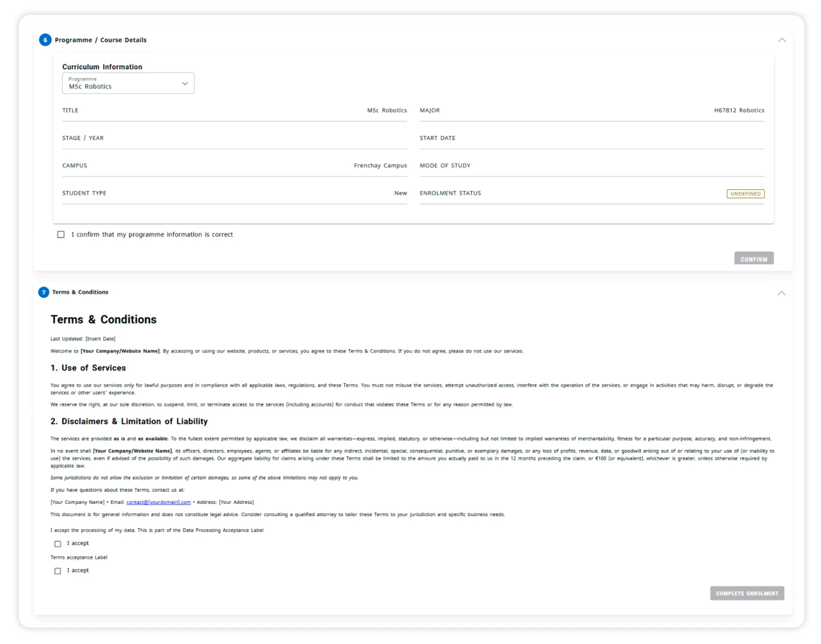This screenshot has width=821, height=644.
Task: Tick the programme information is correct checkbox
Action: [x=61, y=234]
